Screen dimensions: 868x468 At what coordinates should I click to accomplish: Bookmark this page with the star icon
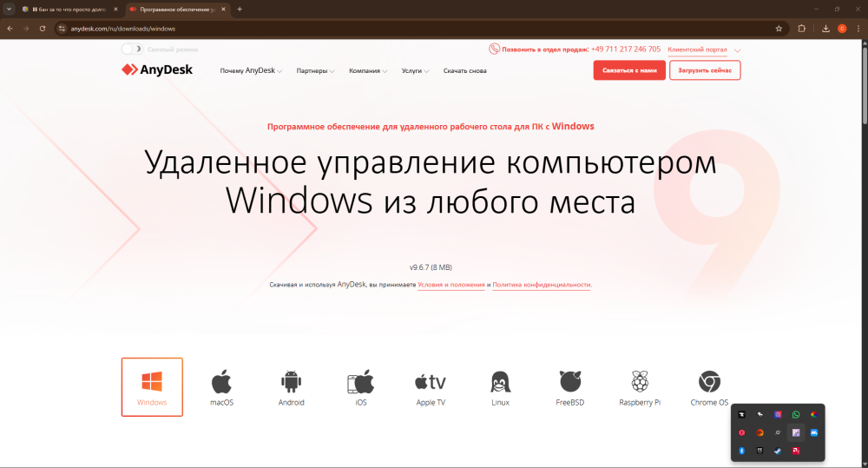[x=779, y=29]
